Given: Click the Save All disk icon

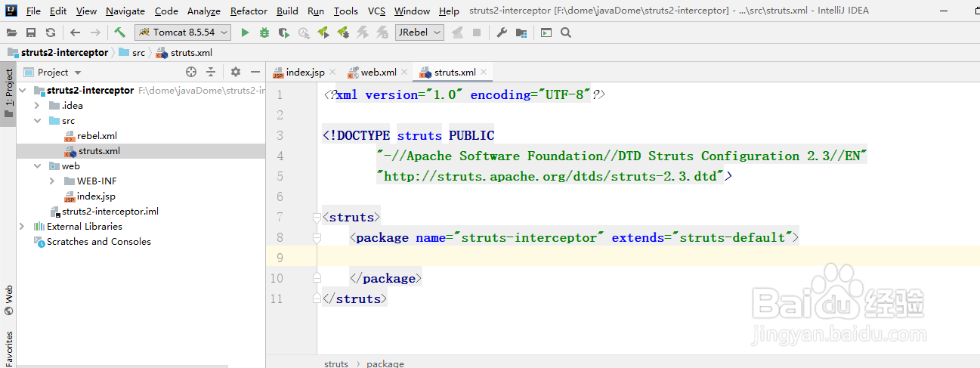Looking at the screenshot, I should click(31, 32).
